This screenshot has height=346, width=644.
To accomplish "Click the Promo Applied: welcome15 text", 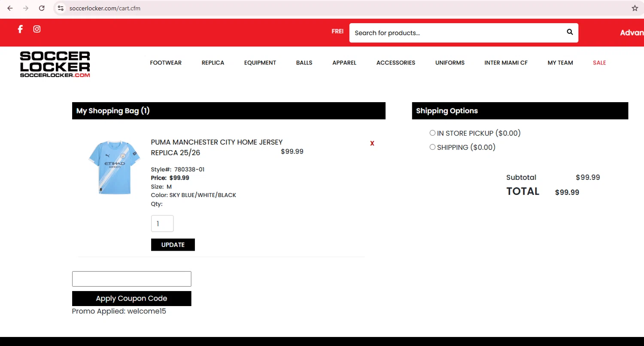I will click(x=119, y=311).
